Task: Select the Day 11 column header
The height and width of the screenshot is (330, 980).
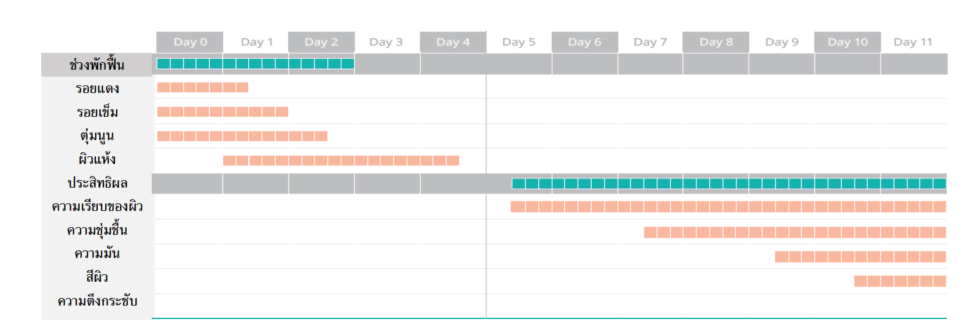Action: click(x=913, y=42)
